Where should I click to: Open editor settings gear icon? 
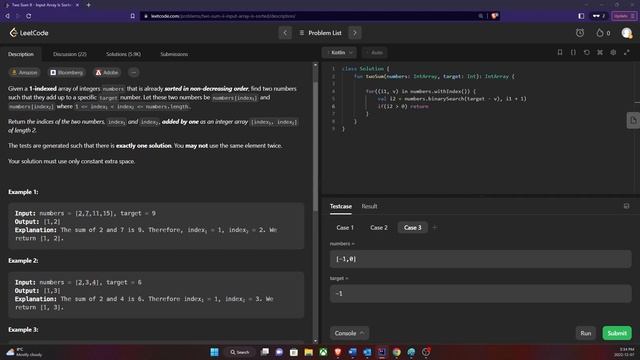(x=613, y=52)
